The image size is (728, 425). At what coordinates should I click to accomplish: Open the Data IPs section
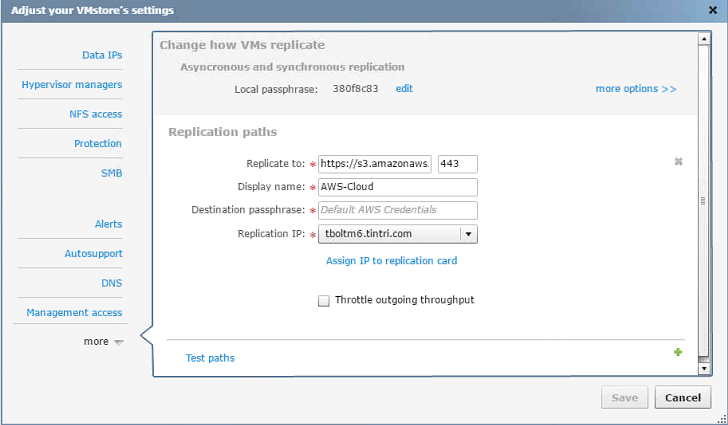point(102,55)
